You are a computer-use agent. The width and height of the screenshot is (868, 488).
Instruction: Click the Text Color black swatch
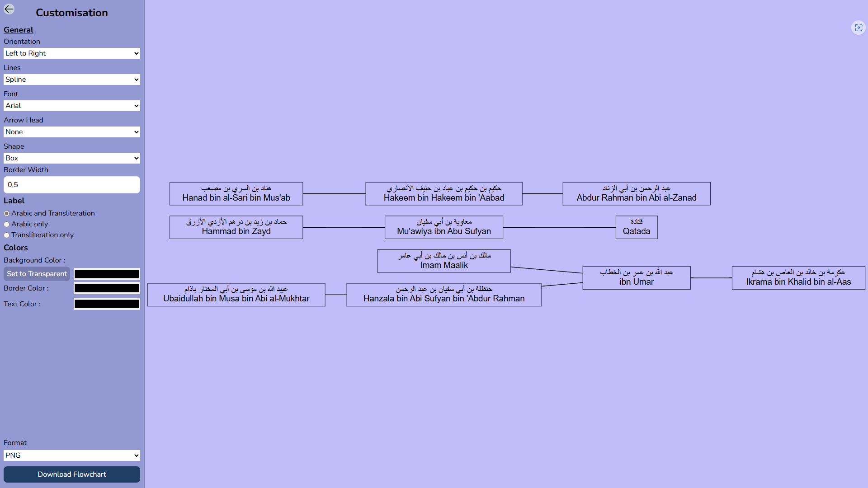point(107,304)
